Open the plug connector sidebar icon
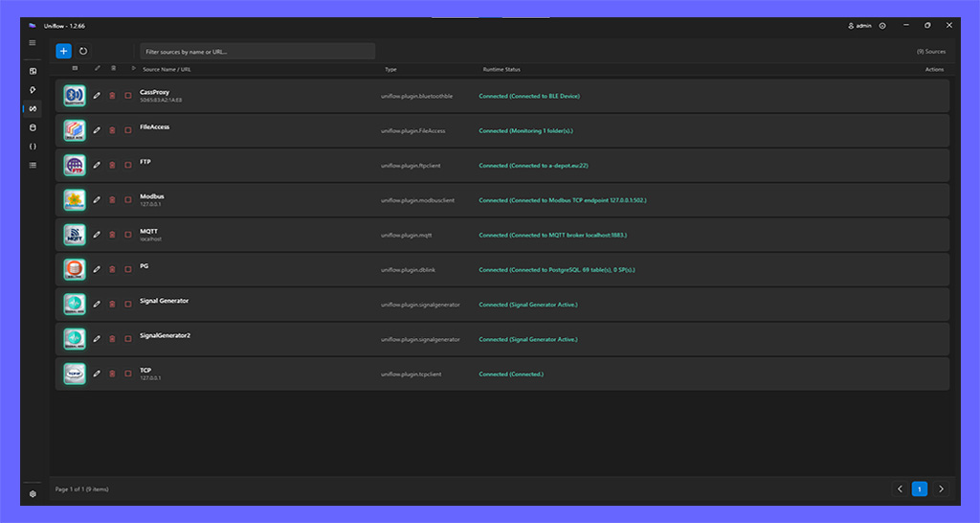The image size is (980, 523). 33,90
